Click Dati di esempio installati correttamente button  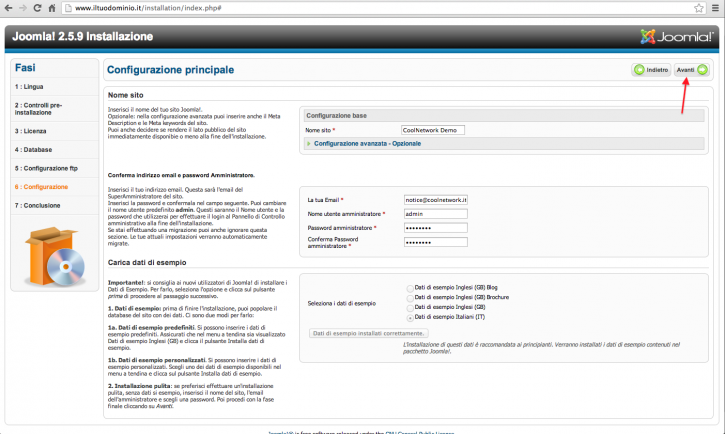[369, 333]
